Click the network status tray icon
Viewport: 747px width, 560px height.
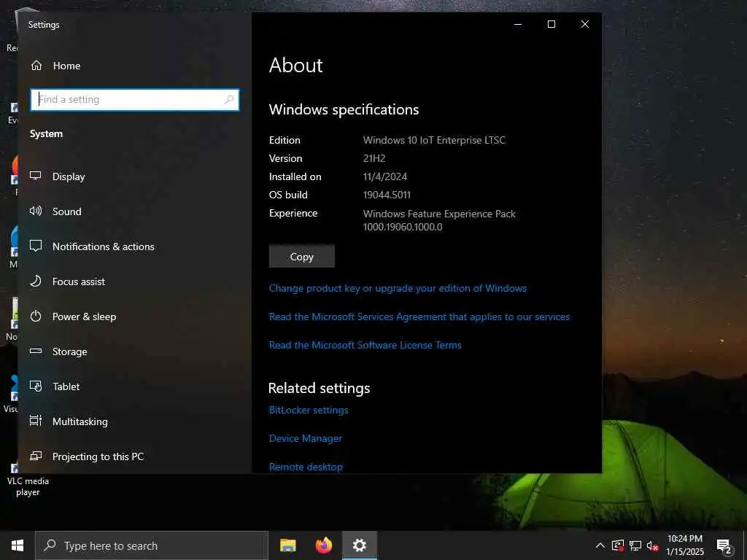(635, 545)
